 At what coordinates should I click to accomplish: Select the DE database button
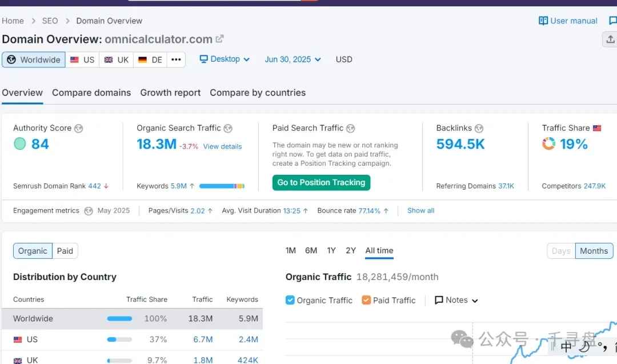point(150,60)
